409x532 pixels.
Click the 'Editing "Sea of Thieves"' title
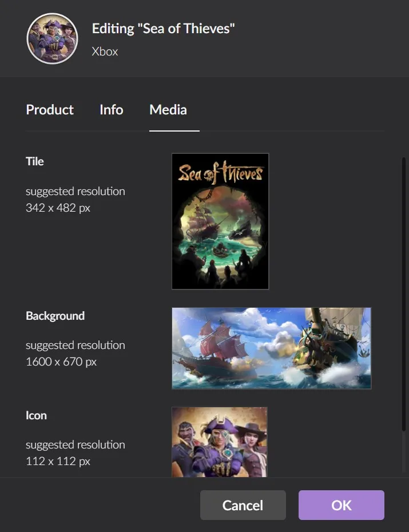(x=163, y=29)
